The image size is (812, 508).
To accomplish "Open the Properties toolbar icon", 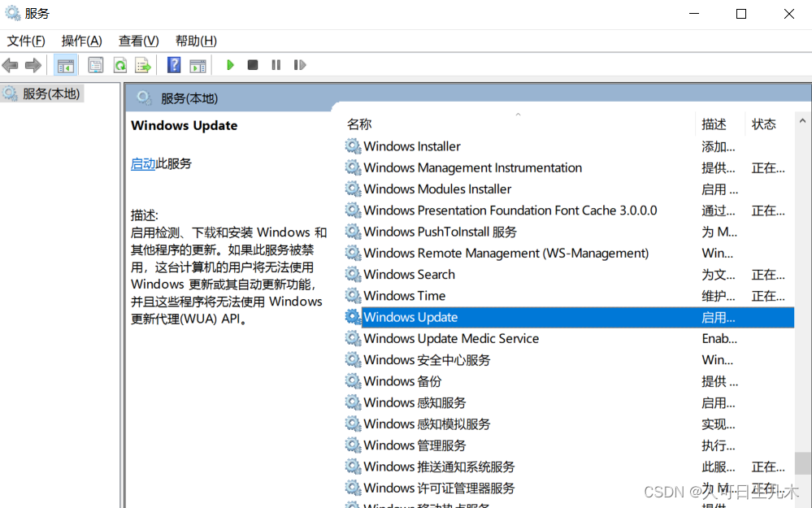I will point(96,65).
